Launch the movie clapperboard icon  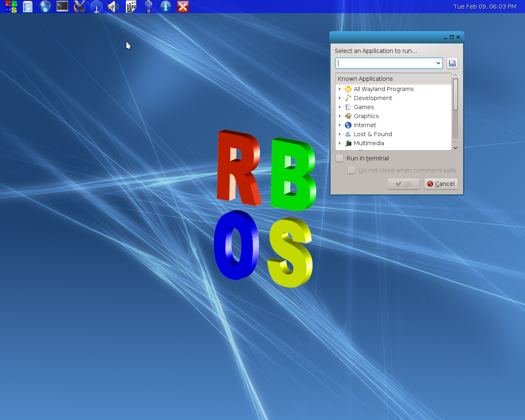131,7
